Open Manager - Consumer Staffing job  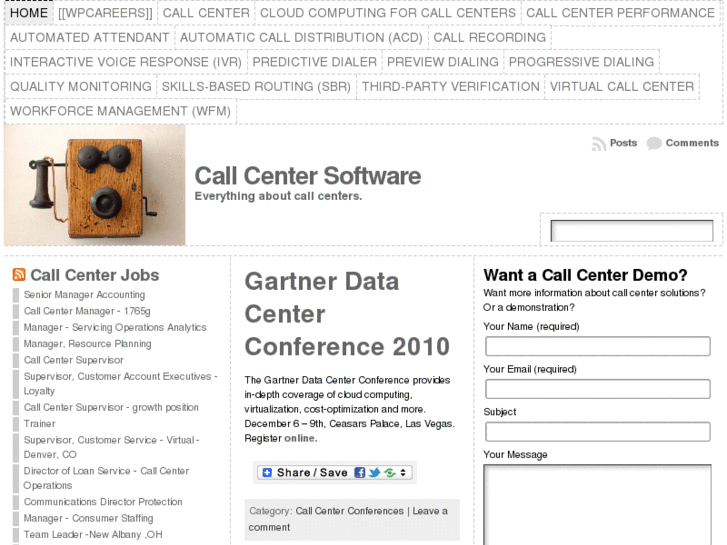point(89,518)
